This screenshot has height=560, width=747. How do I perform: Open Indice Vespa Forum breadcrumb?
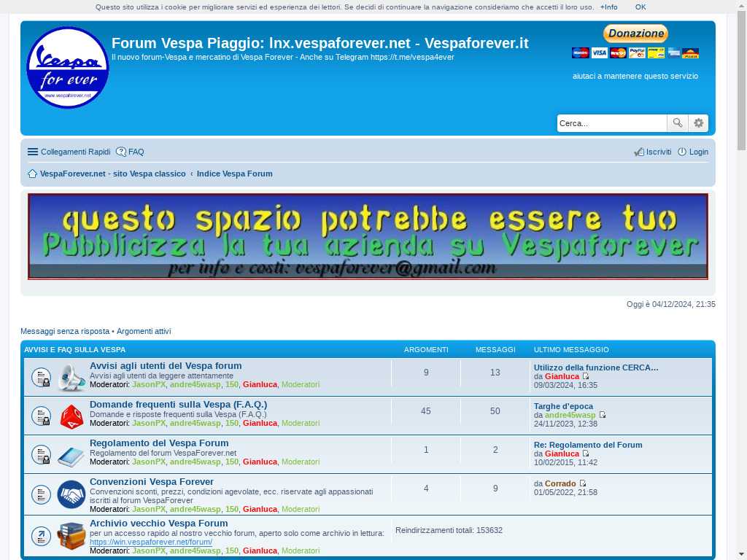(234, 174)
